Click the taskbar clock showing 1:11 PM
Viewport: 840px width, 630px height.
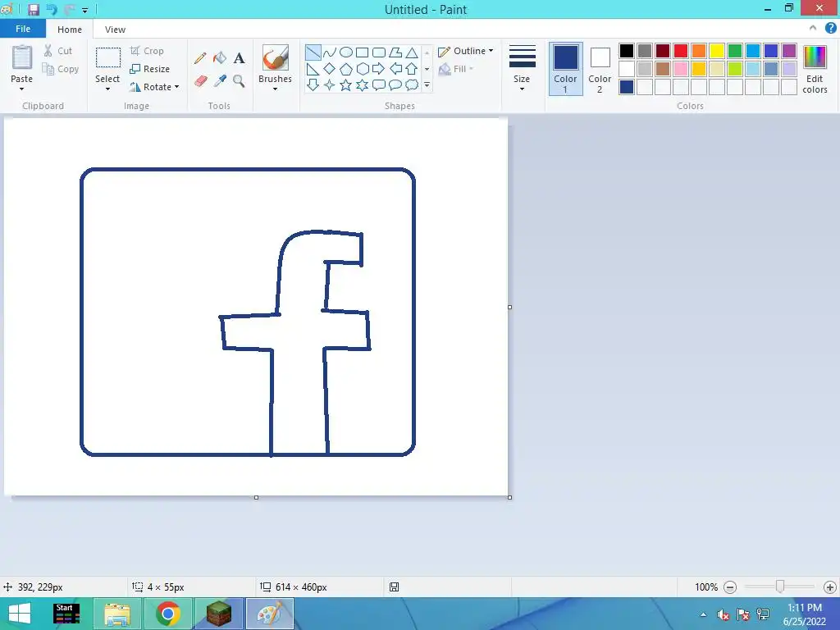804,614
